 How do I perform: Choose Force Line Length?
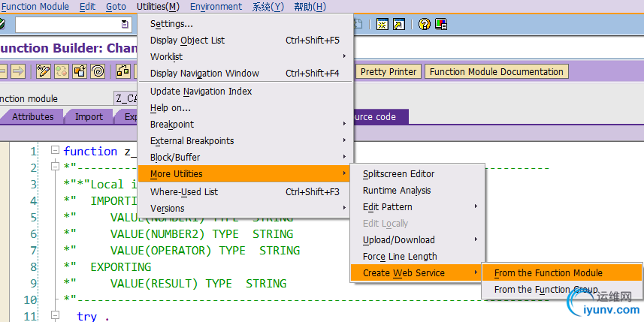click(417, 257)
